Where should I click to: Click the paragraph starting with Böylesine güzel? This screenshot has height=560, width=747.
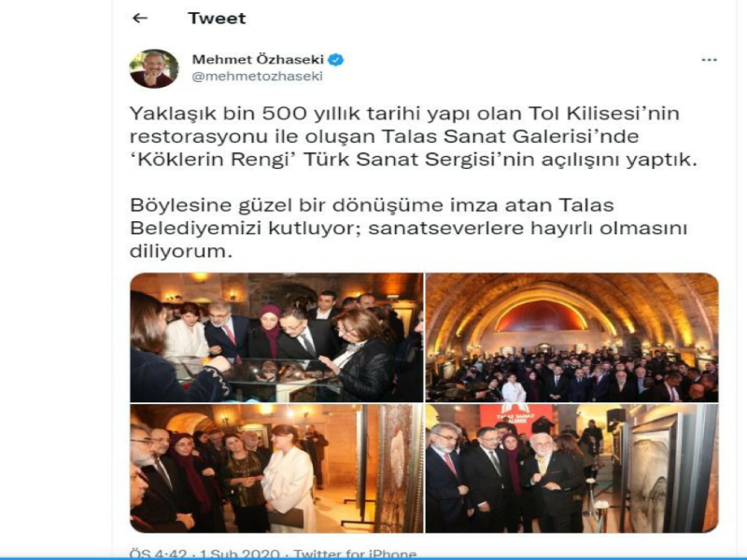[x=408, y=228]
